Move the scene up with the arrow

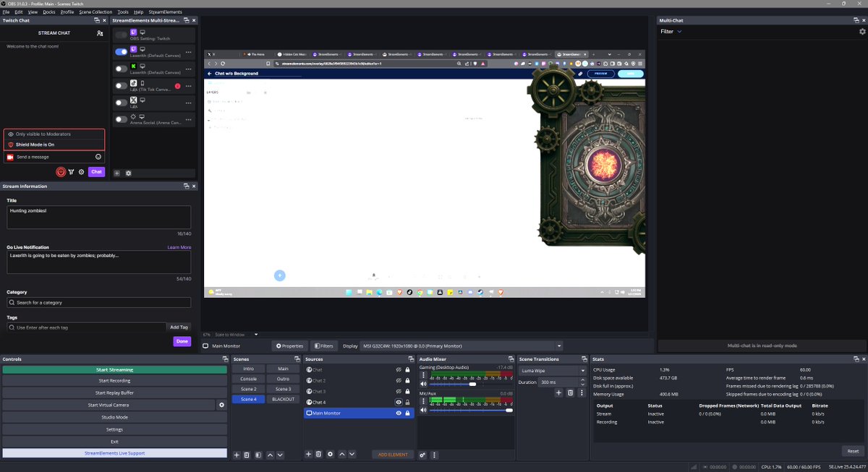[270, 455]
